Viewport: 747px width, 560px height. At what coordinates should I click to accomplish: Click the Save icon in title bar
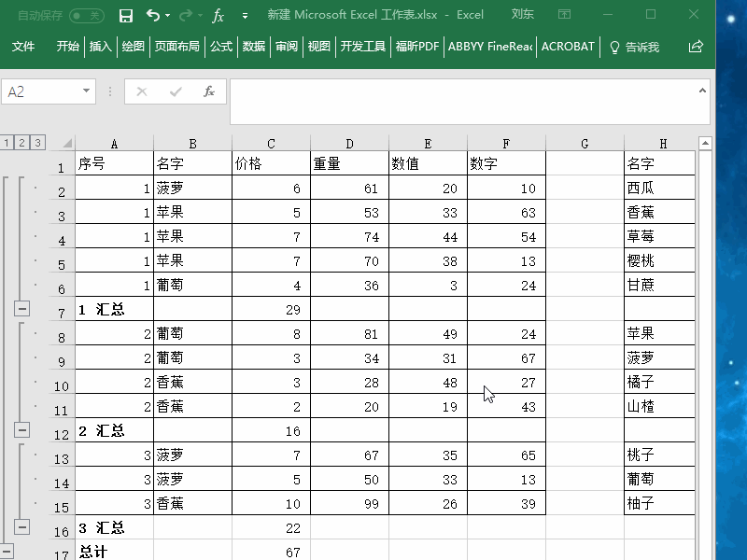pyautogui.click(x=126, y=16)
